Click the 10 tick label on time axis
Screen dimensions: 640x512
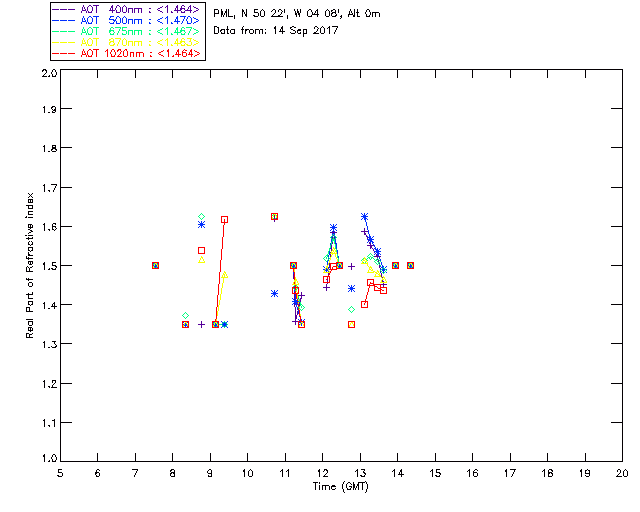point(247,473)
